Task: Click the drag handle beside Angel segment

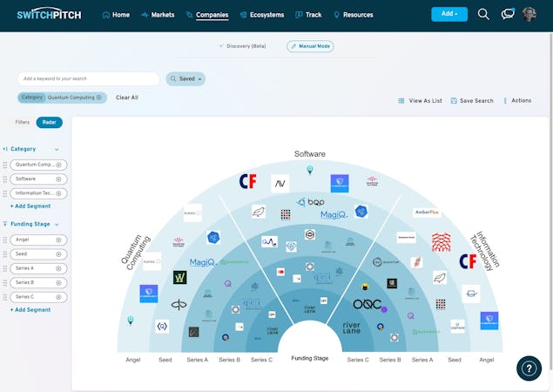Action: pyautogui.click(x=5, y=240)
